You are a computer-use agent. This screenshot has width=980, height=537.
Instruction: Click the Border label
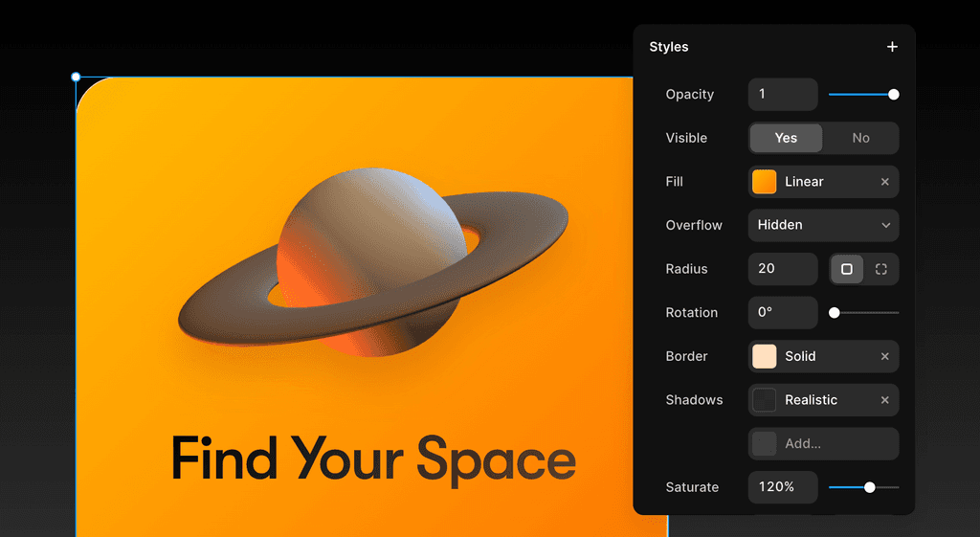click(686, 356)
